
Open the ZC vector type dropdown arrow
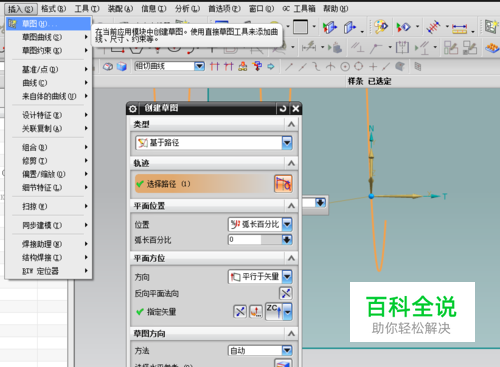pos(287,312)
